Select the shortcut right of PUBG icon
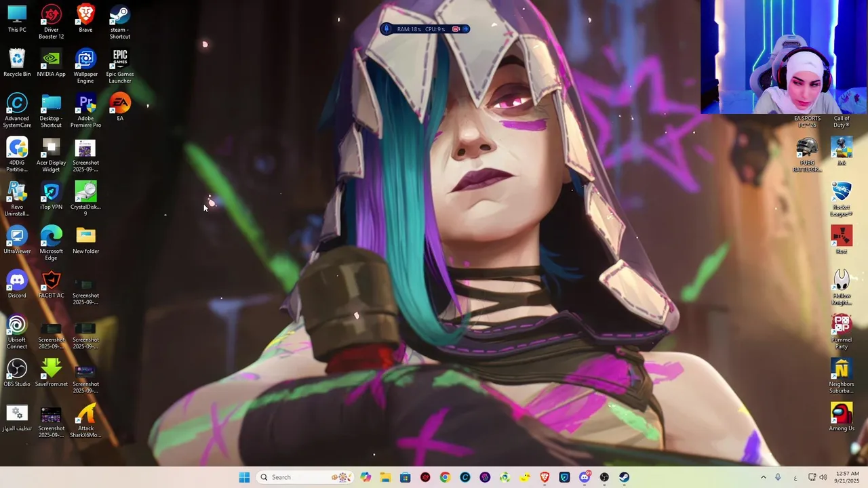The width and height of the screenshot is (868, 488). point(842,151)
